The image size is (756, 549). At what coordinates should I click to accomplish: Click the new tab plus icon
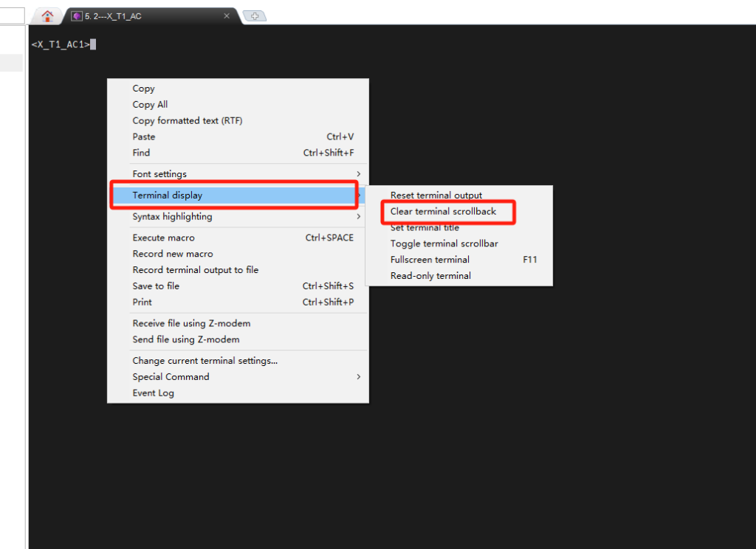click(x=254, y=16)
